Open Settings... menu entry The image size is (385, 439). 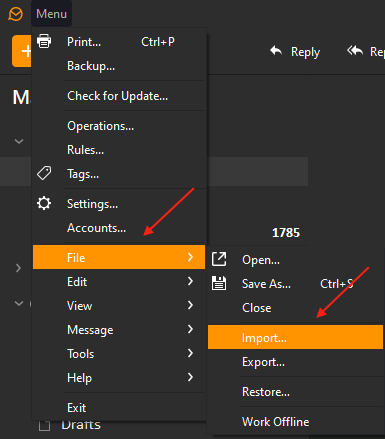119,204
